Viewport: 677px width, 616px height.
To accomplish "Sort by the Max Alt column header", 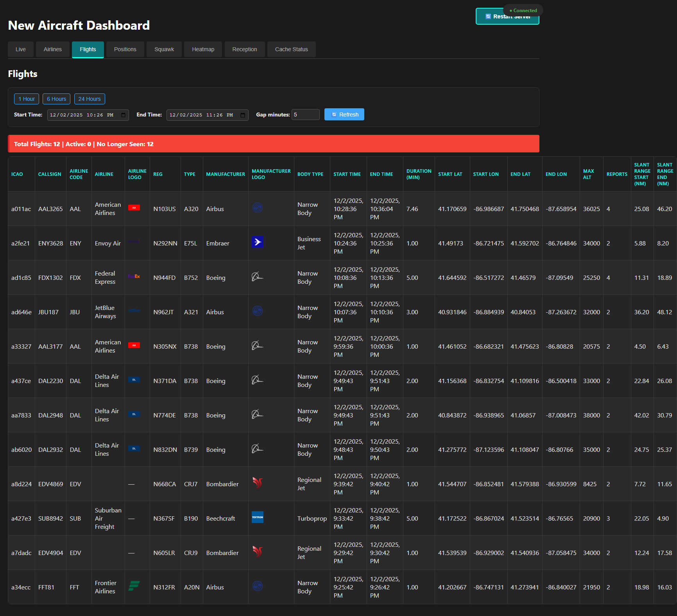I will coord(588,174).
